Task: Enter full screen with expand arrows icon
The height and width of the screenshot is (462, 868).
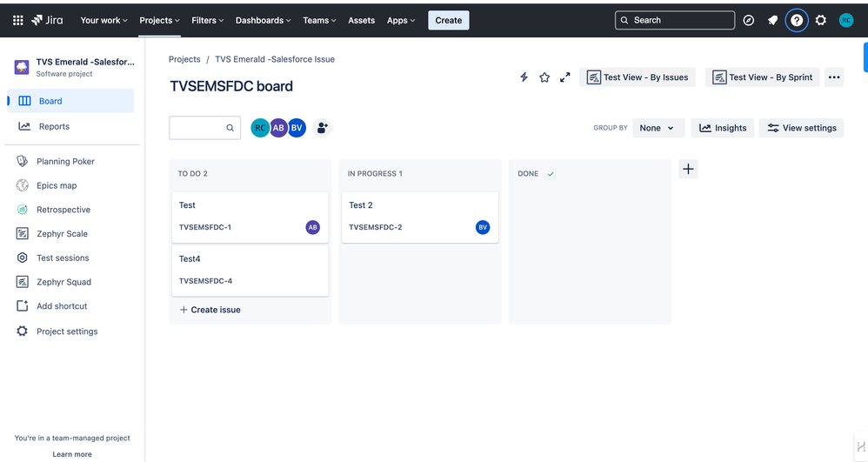Action: click(x=564, y=77)
